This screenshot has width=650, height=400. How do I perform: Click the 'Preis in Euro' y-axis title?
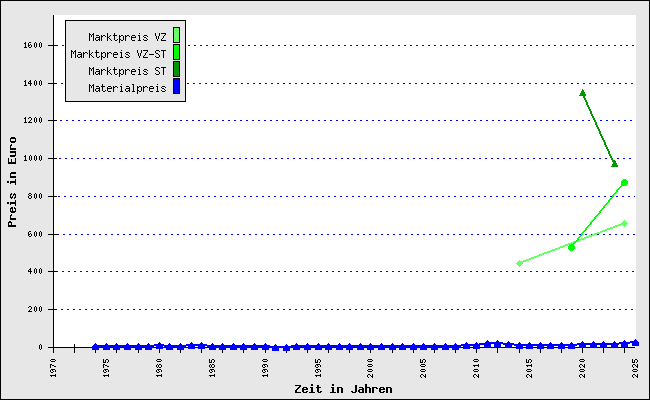(x=12, y=182)
